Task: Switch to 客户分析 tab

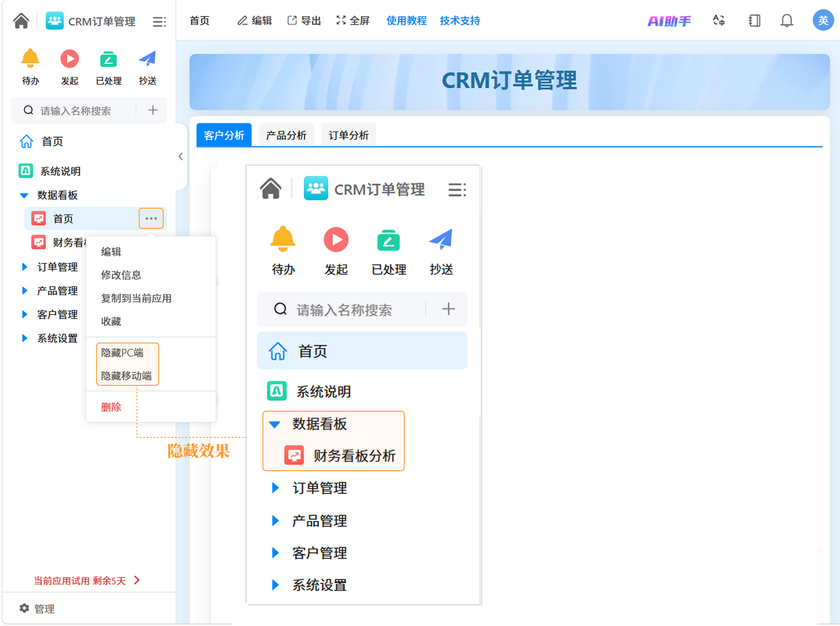Action: [224, 135]
